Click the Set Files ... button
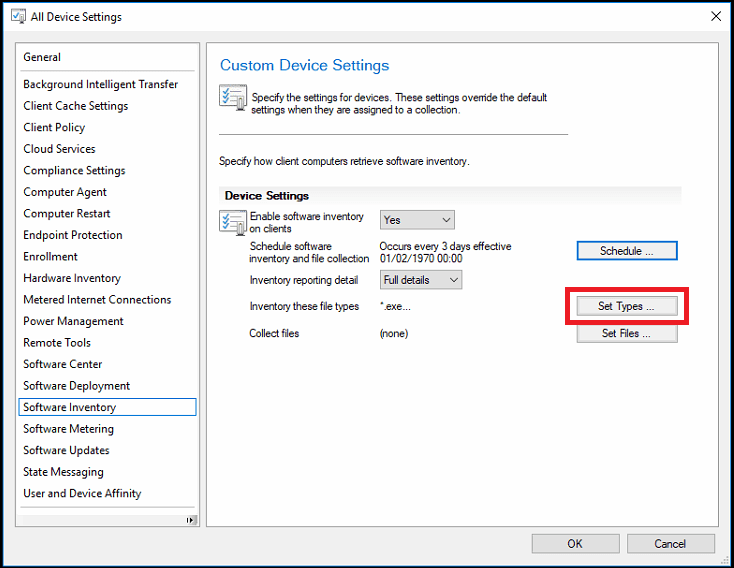The image size is (734, 568). (627, 333)
